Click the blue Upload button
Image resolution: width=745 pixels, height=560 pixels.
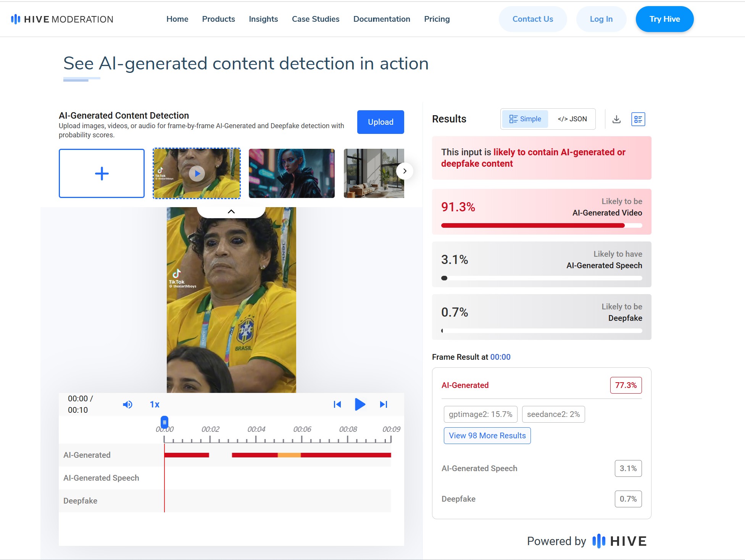click(381, 122)
